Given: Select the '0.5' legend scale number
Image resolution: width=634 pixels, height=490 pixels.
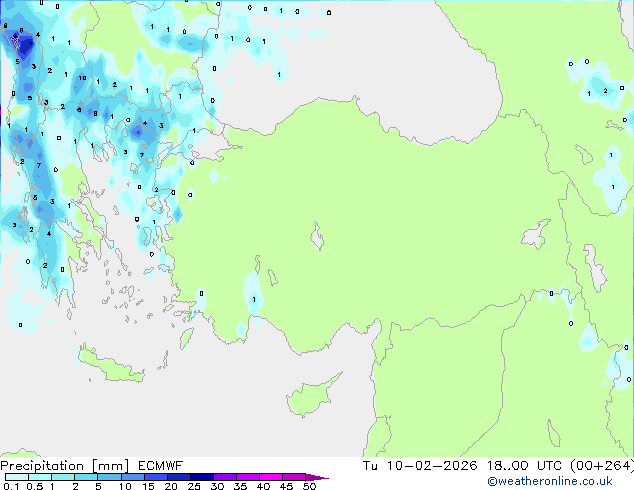Looking at the screenshot, I should (x=35, y=486).
